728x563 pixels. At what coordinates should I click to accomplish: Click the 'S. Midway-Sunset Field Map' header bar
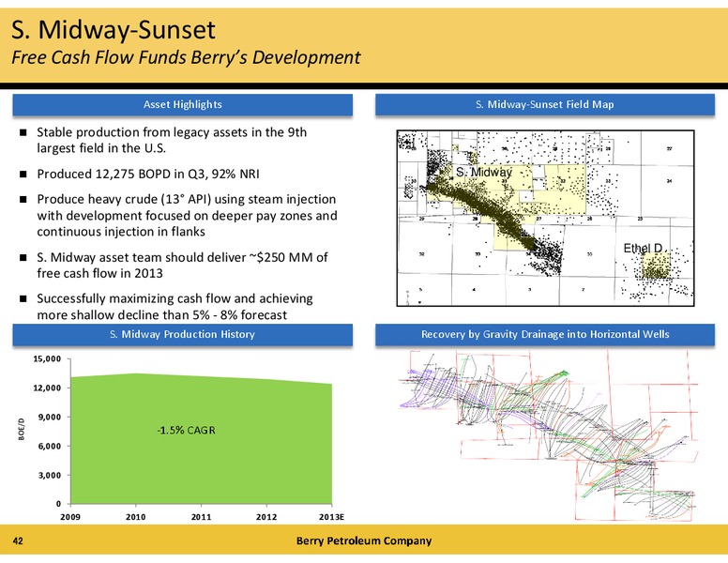[x=545, y=104]
